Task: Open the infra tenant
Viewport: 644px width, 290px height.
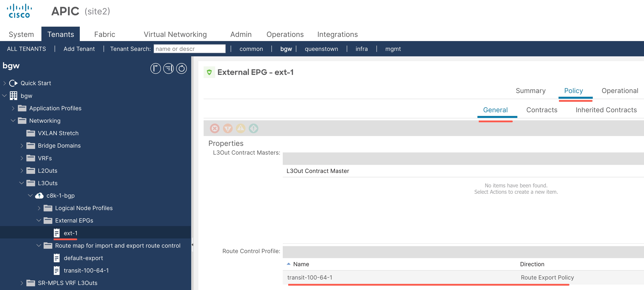Action: [361, 49]
